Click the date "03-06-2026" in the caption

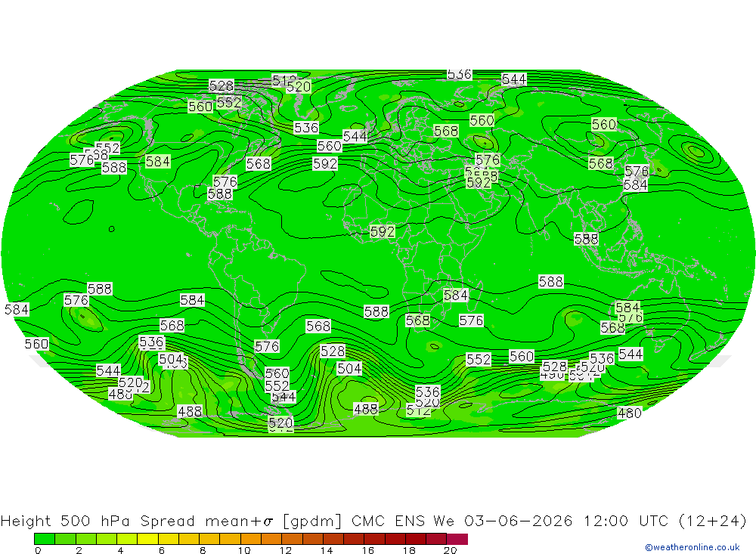pos(519,522)
